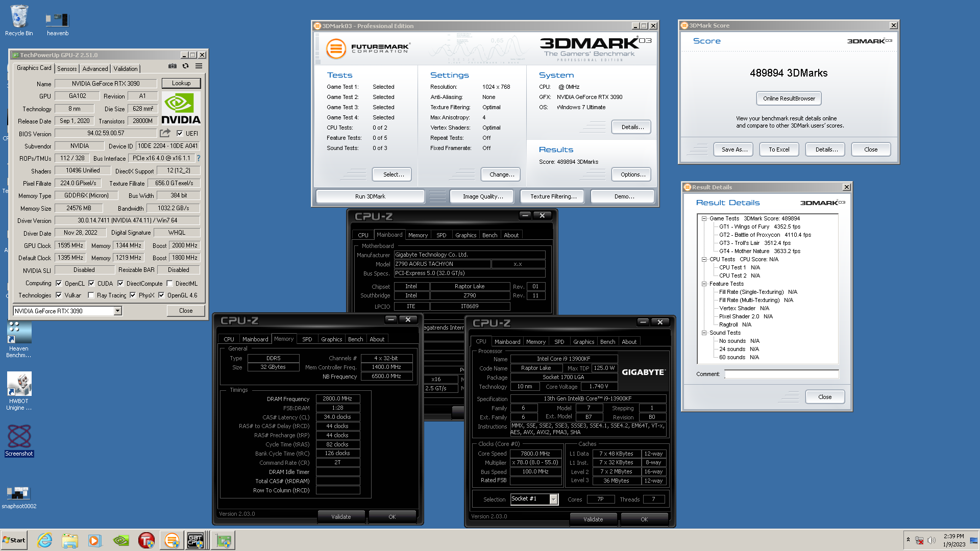
Task: Click the red T taskbar icon
Action: pyautogui.click(x=146, y=540)
